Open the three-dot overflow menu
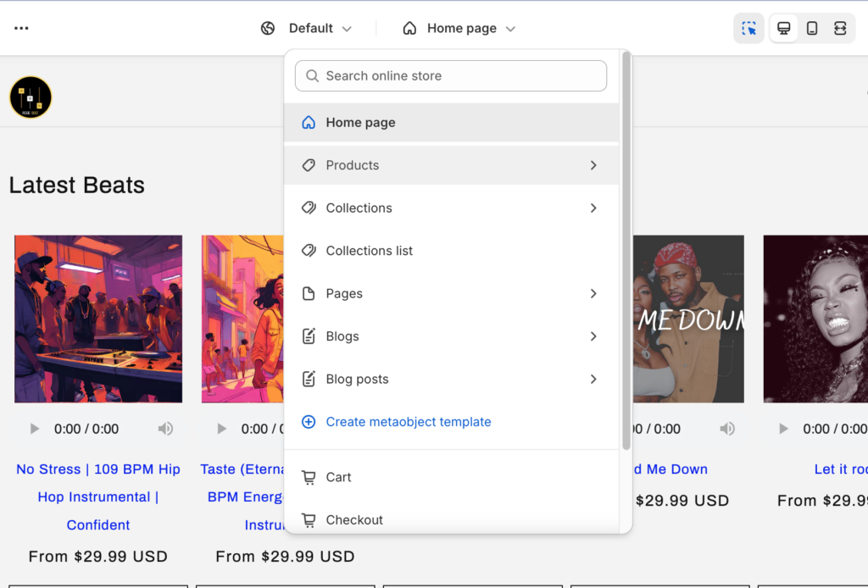This screenshot has height=588, width=868. pos(21,28)
